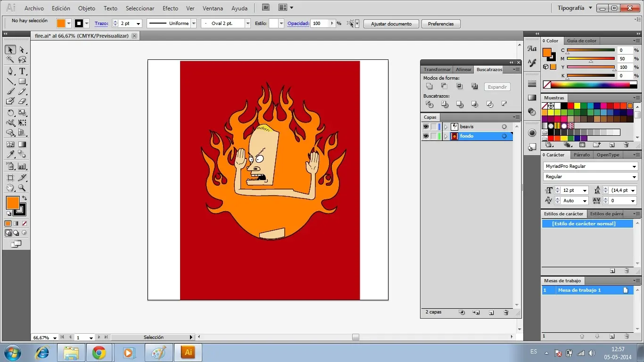
Task: Open the Ventana menu
Action: 213,8
